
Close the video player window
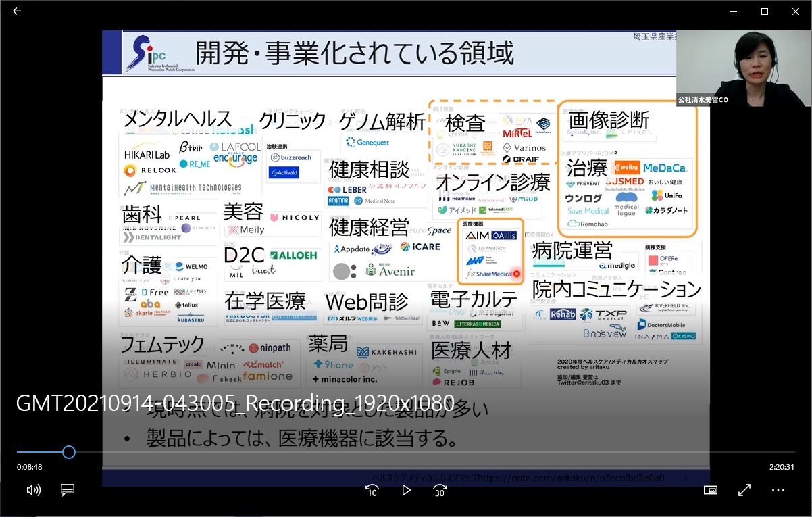pos(796,11)
